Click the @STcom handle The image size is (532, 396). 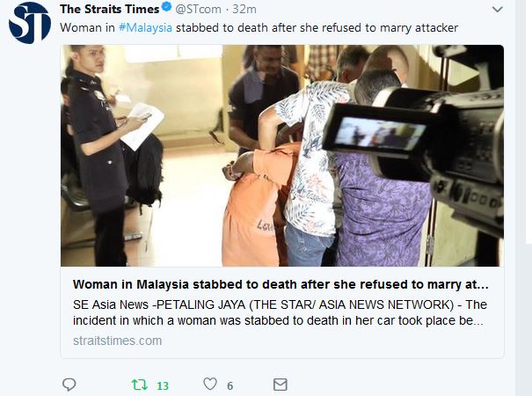click(198, 9)
